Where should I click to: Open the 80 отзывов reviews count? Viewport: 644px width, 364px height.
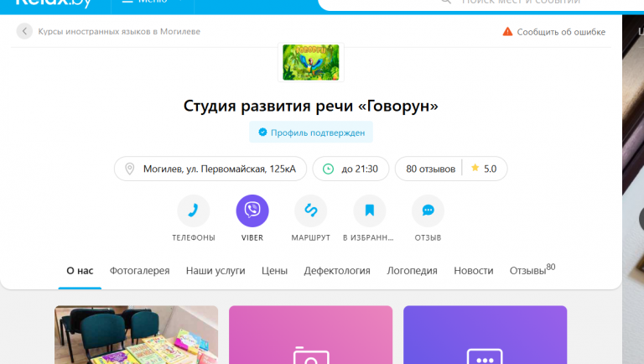pyautogui.click(x=430, y=169)
